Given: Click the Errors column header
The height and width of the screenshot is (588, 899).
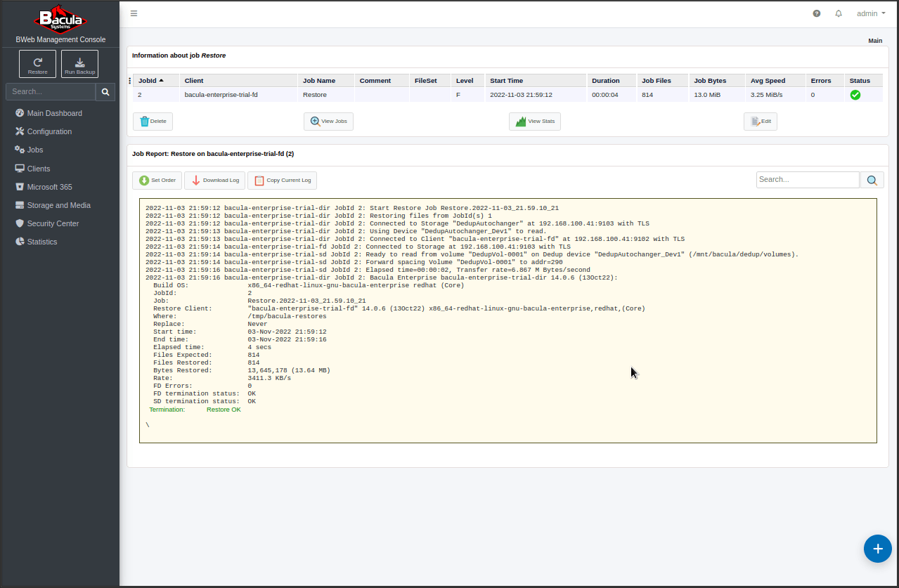Looking at the screenshot, I should pyautogui.click(x=824, y=81).
